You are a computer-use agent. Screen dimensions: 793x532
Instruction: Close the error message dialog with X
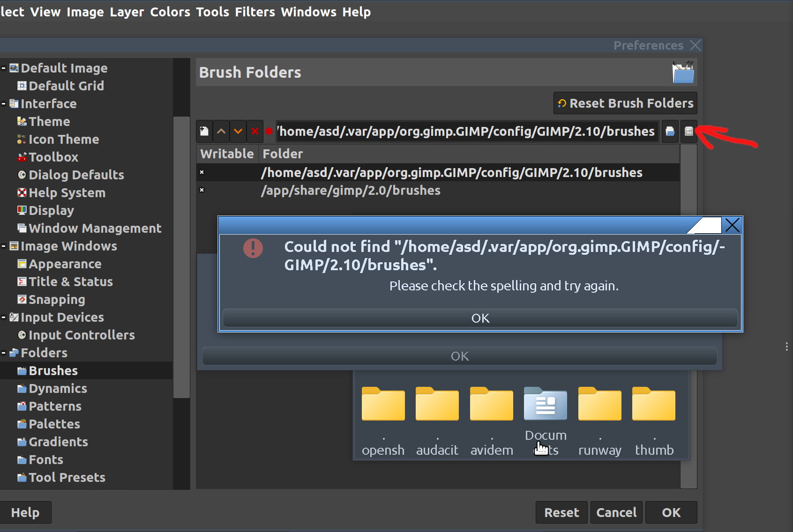(x=732, y=225)
